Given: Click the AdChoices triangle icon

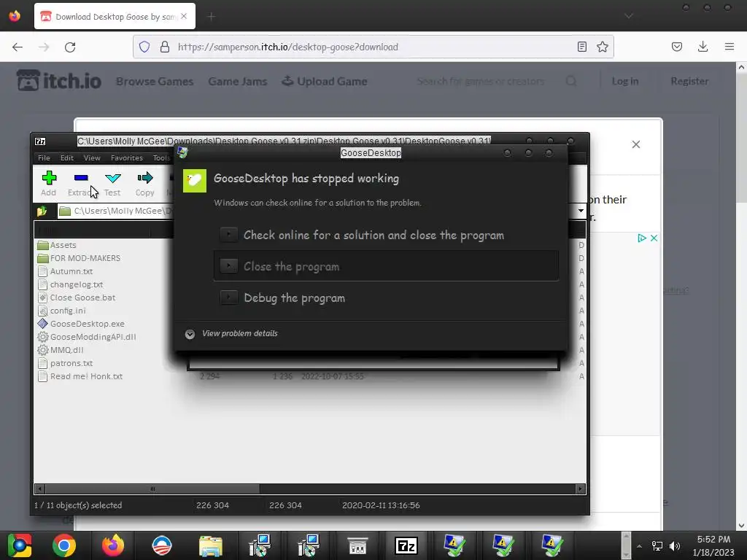Looking at the screenshot, I should tap(642, 238).
